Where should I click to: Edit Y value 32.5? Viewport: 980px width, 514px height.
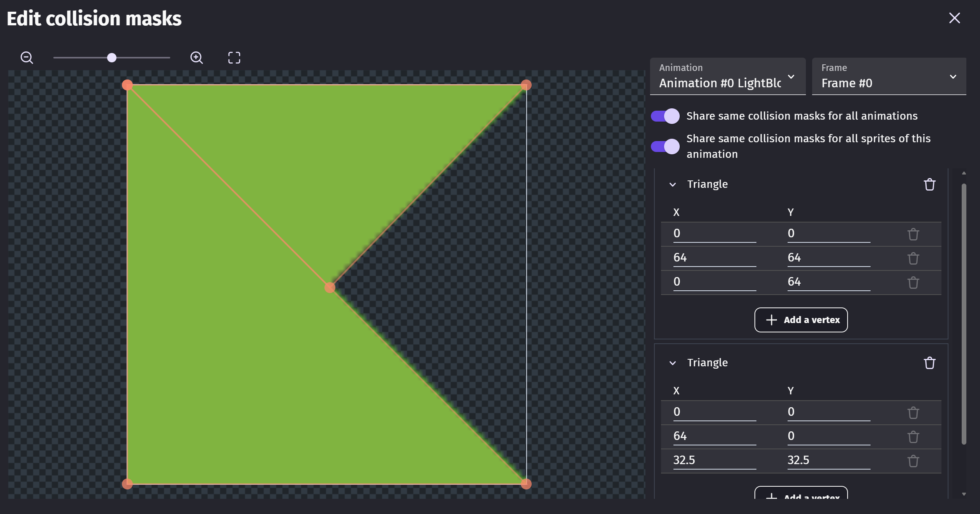829,460
